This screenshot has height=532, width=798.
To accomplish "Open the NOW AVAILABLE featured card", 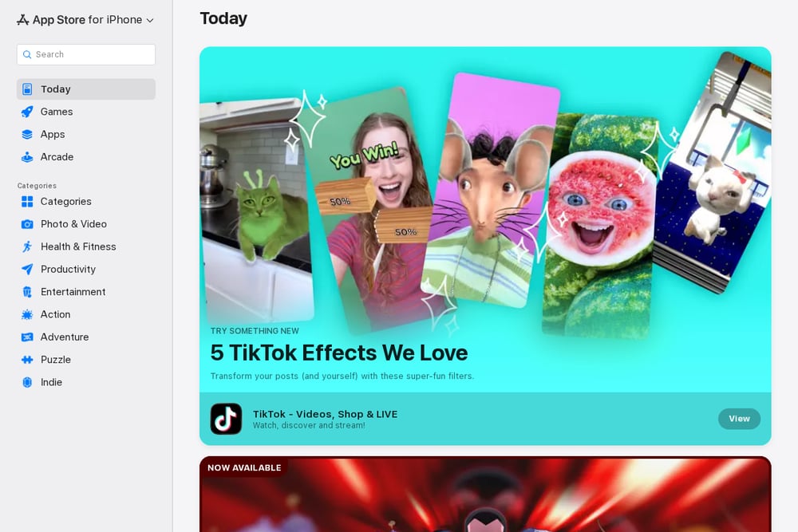I will (485, 495).
